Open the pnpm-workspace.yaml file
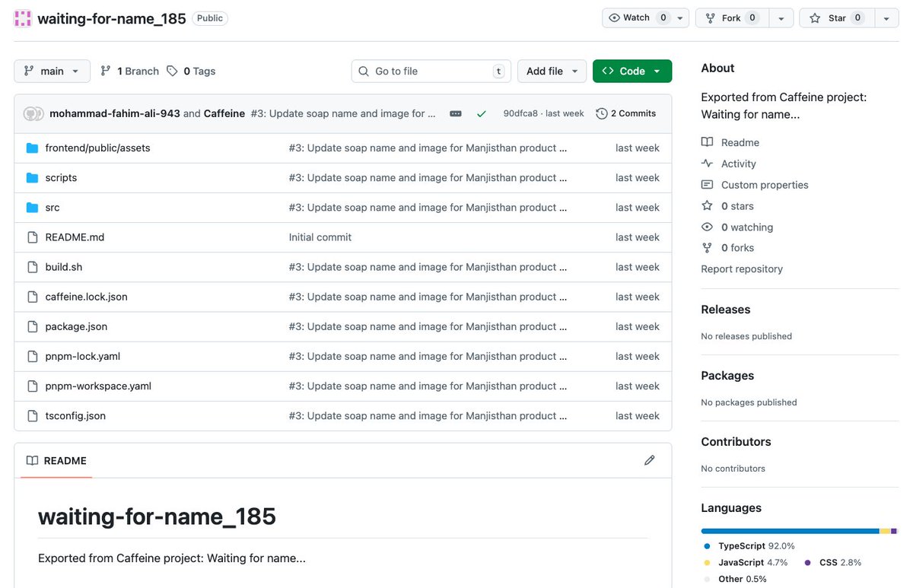The image size is (913, 588). click(98, 385)
